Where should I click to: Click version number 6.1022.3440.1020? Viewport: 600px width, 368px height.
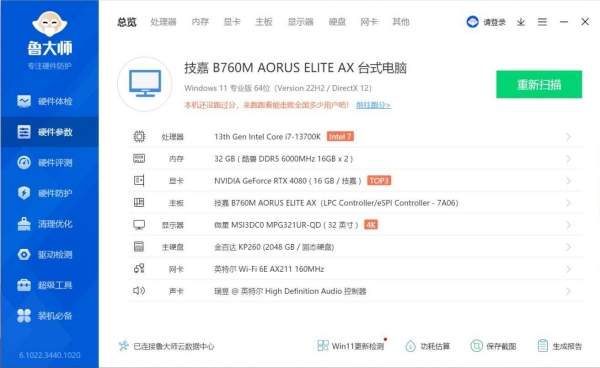(50, 355)
